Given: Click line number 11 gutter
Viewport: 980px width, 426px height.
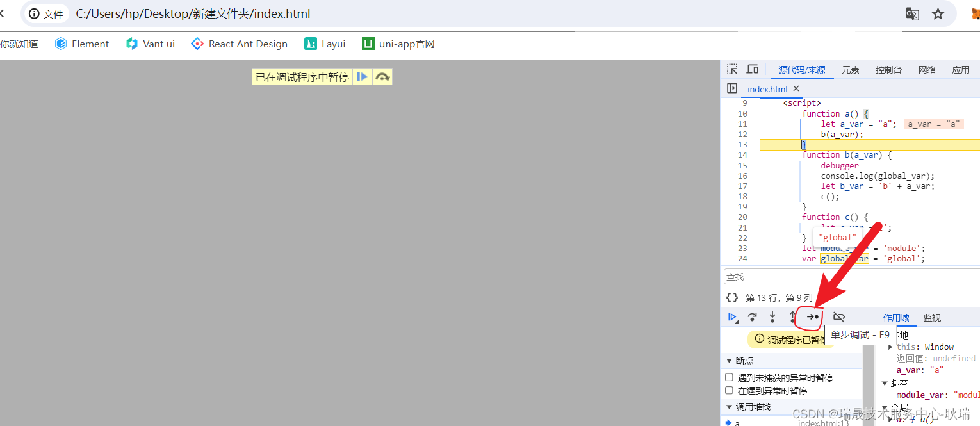Looking at the screenshot, I should pyautogui.click(x=742, y=124).
